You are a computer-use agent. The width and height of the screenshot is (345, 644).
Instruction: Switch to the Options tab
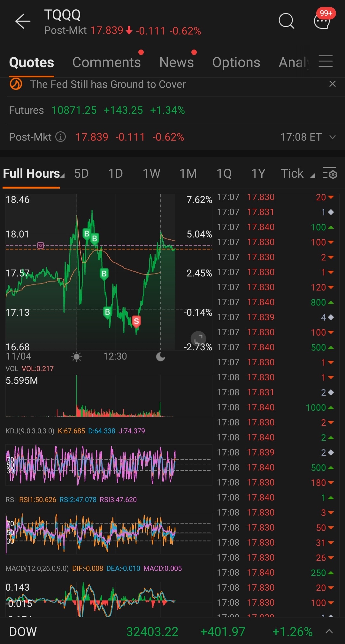(236, 62)
